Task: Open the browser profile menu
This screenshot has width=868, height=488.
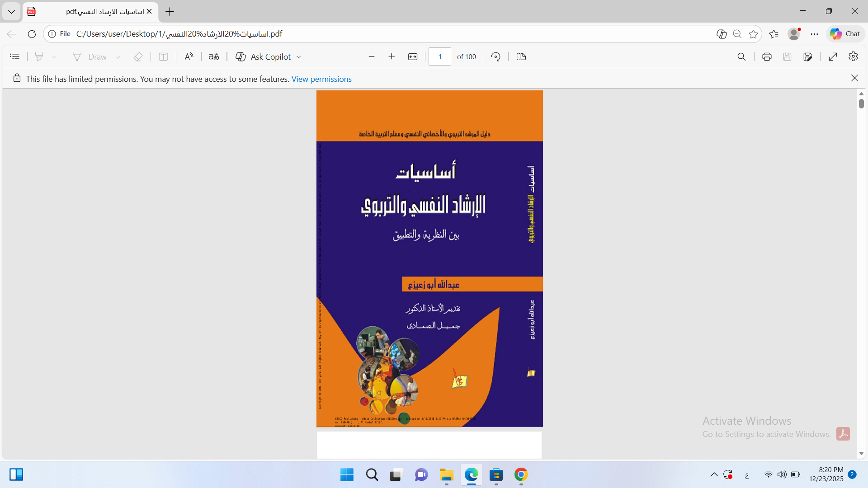Action: click(x=794, y=34)
